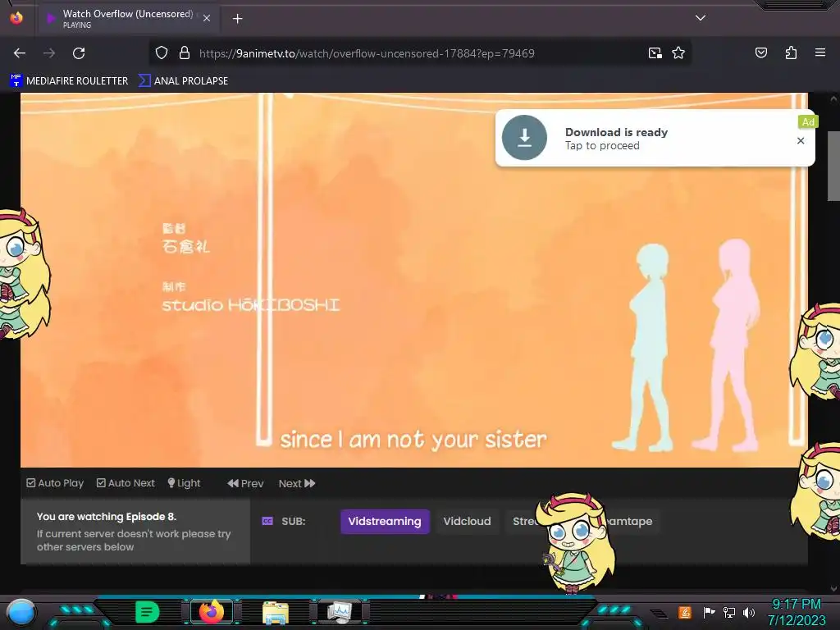Screen dimensions: 840x630
Task: Open the tracking protection shield icon
Action: pyautogui.click(x=162, y=53)
